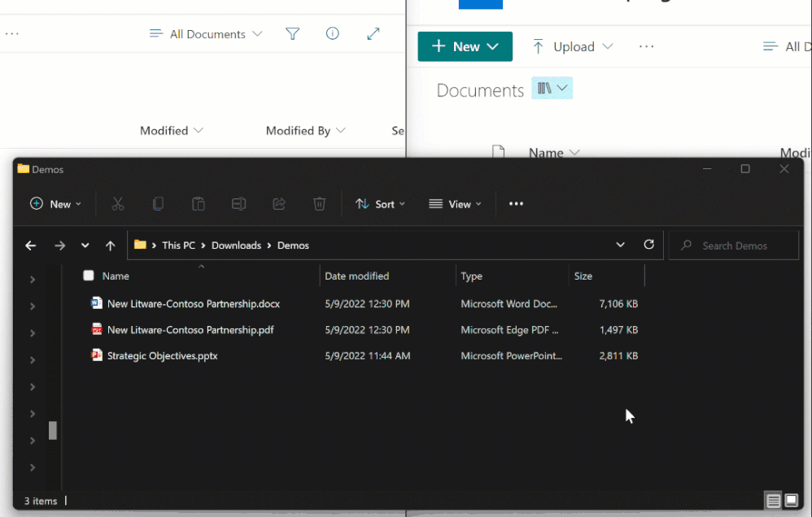Screen dimensions: 812x517
Task: Open the Name column dropdown in right SharePoint window
Action: pos(554,153)
